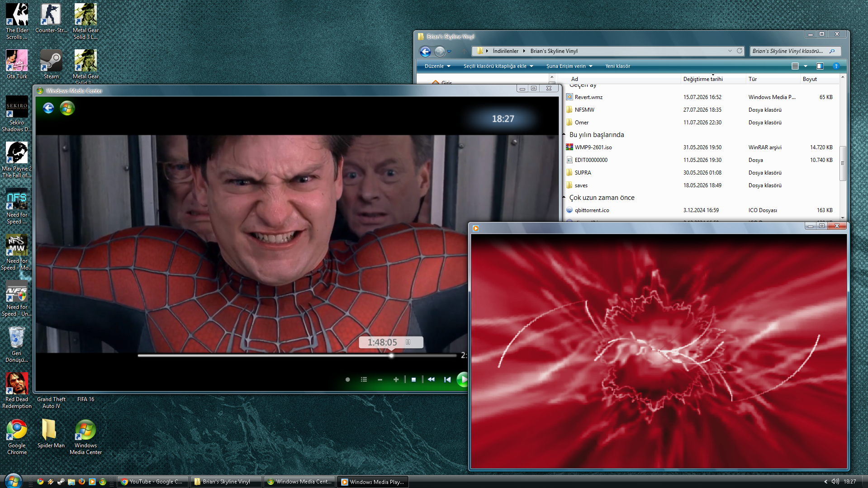The height and width of the screenshot is (488, 868).
Task: Open the Media Center green start button
Action: pyautogui.click(x=67, y=108)
